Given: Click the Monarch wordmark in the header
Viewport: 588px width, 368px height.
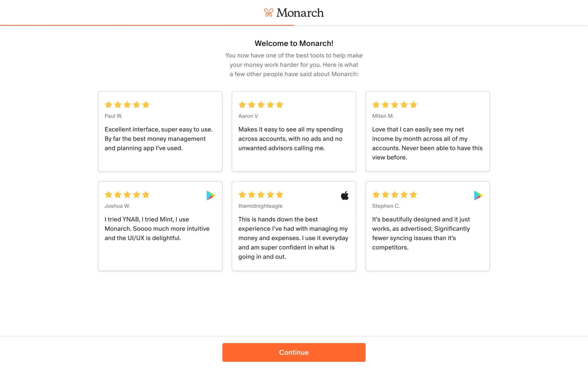Looking at the screenshot, I should click(300, 13).
